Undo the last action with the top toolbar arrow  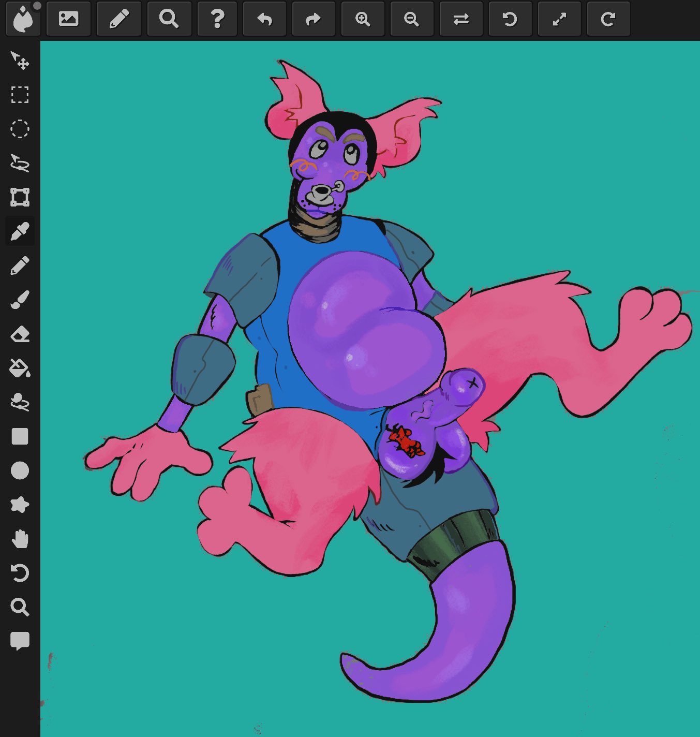tap(265, 19)
